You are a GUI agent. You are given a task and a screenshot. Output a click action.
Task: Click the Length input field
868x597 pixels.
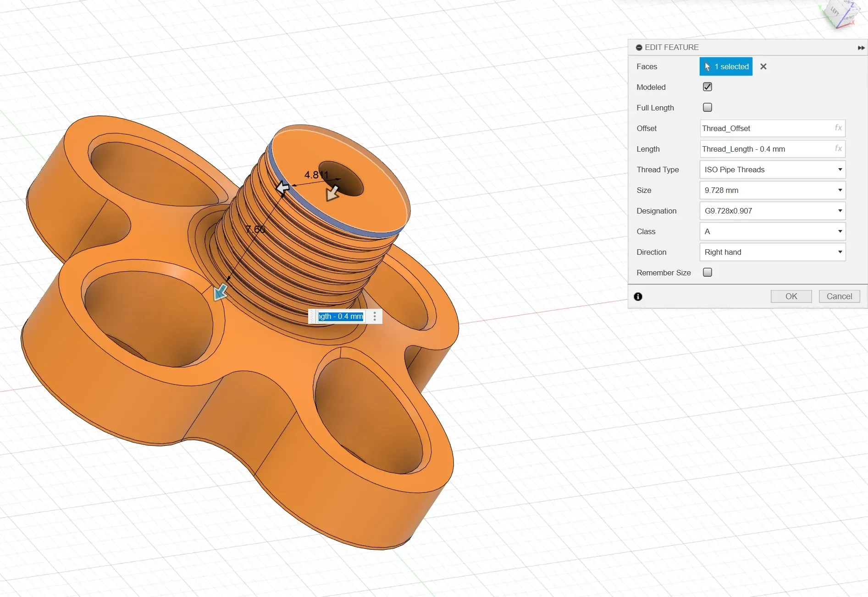point(772,149)
